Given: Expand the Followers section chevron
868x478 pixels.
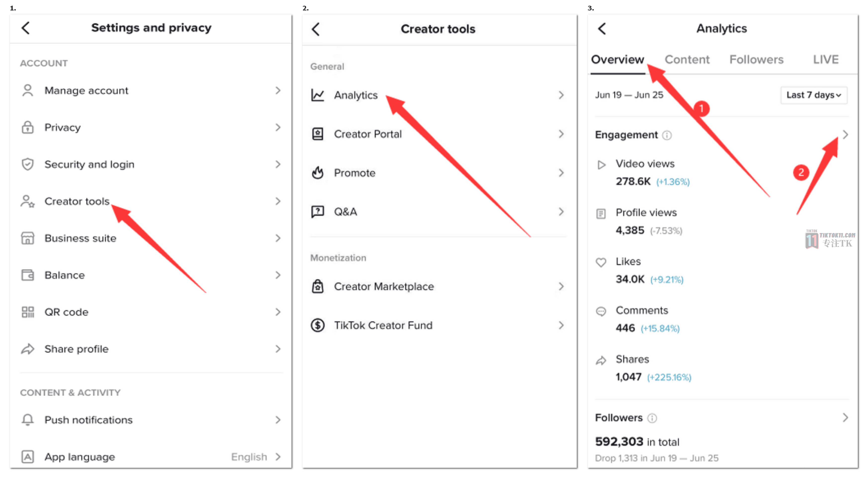Looking at the screenshot, I should point(845,418).
